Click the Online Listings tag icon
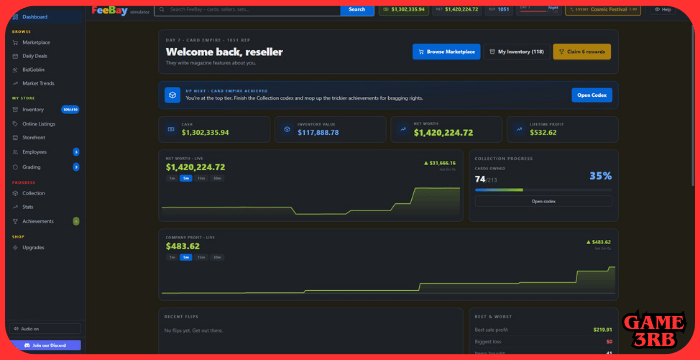 point(15,124)
